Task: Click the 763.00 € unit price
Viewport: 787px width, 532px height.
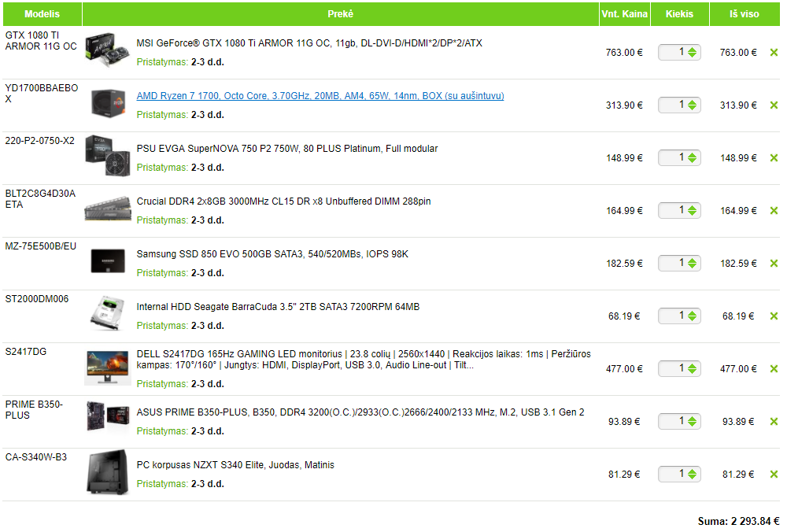Action: (624, 52)
